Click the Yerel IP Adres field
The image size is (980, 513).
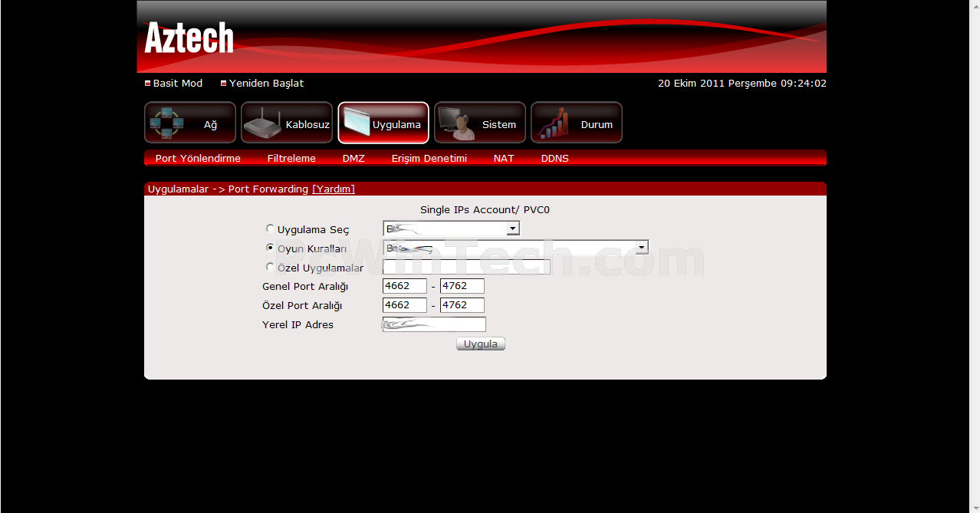(x=434, y=324)
